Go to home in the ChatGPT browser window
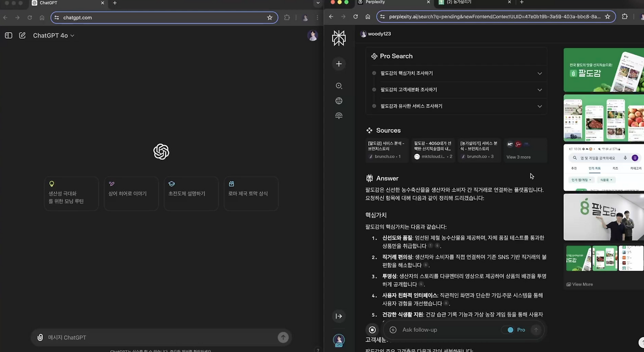Screen dimensions: 644x352 (x=42, y=18)
